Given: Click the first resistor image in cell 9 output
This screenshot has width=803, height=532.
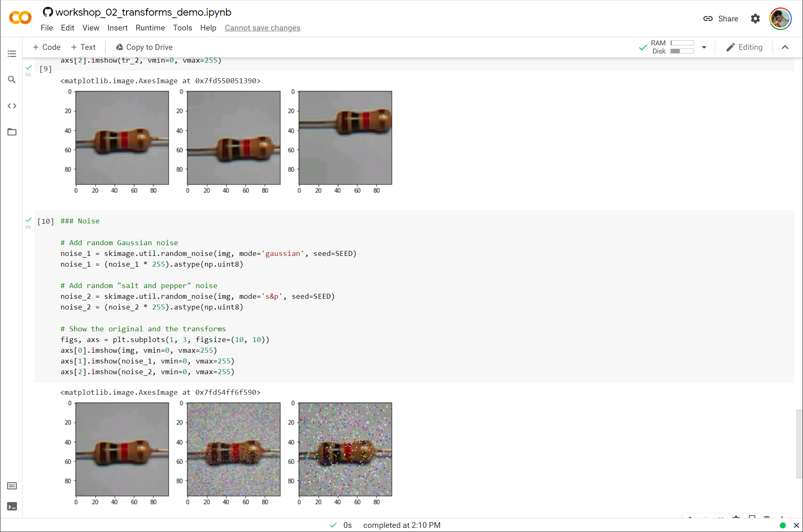Looking at the screenshot, I should coord(122,138).
